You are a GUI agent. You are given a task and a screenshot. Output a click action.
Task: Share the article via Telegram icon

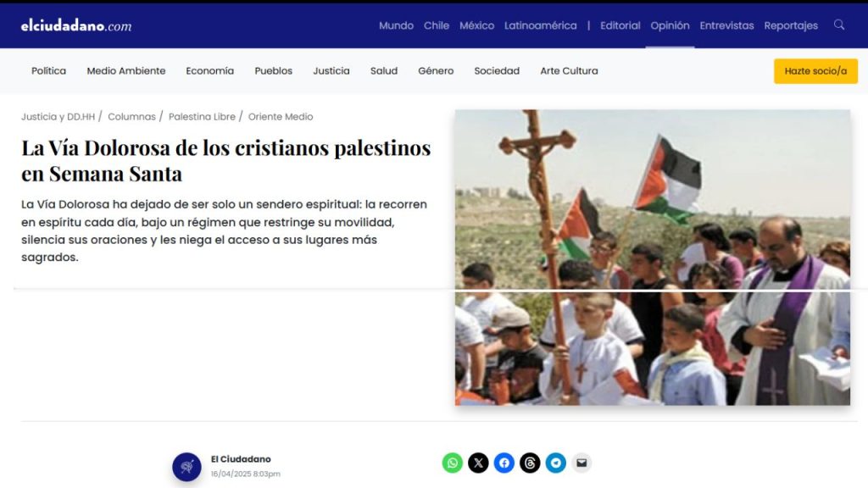point(556,463)
